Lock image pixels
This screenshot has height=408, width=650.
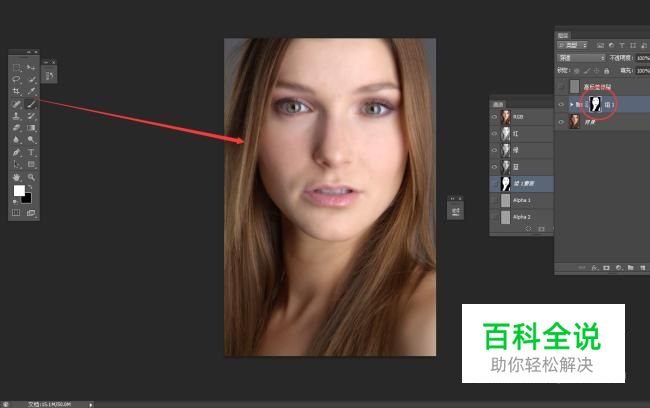coord(587,71)
